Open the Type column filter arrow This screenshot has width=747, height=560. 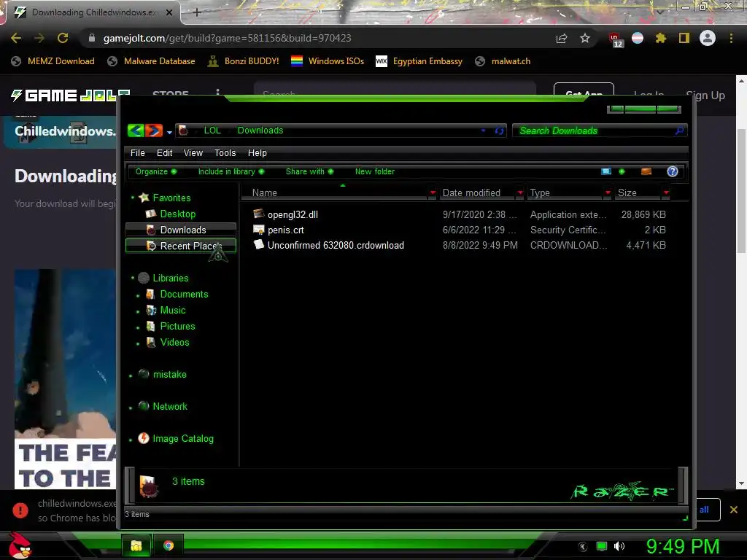click(x=608, y=192)
